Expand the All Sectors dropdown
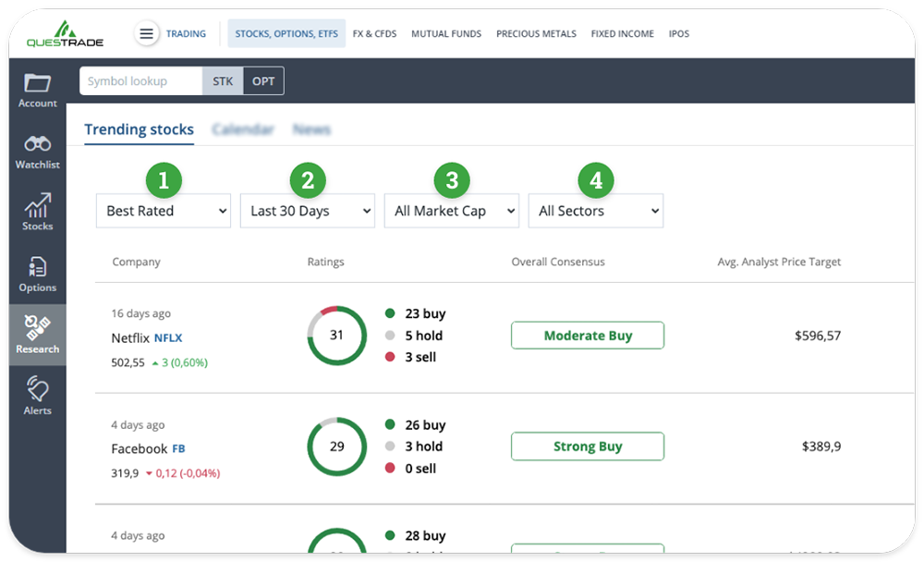This screenshot has width=924, height=562. pos(595,211)
